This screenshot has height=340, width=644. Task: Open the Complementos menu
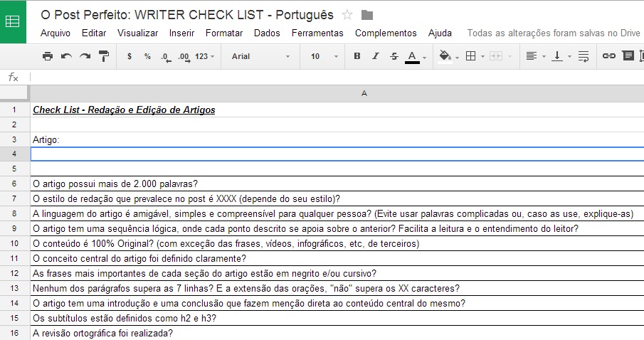386,33
